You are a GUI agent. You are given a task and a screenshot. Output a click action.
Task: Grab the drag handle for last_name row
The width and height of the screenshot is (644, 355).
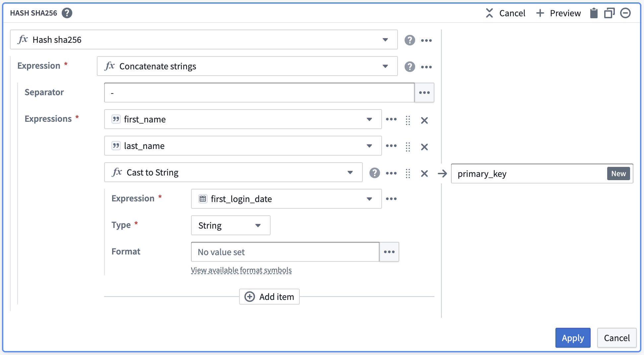coord(408,147)
